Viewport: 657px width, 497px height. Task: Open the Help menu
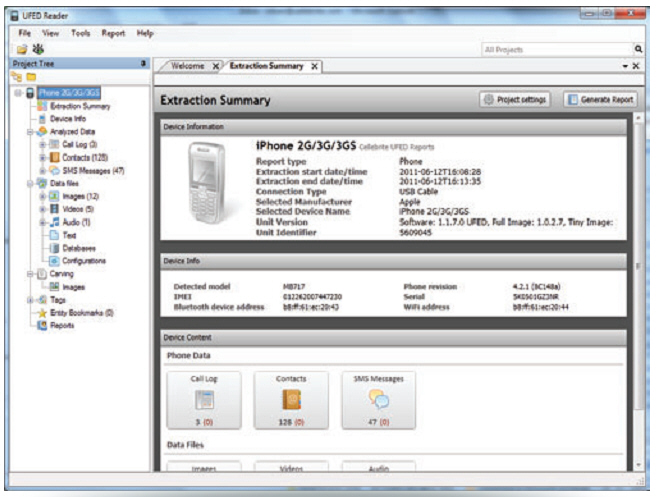pos(145,33)
